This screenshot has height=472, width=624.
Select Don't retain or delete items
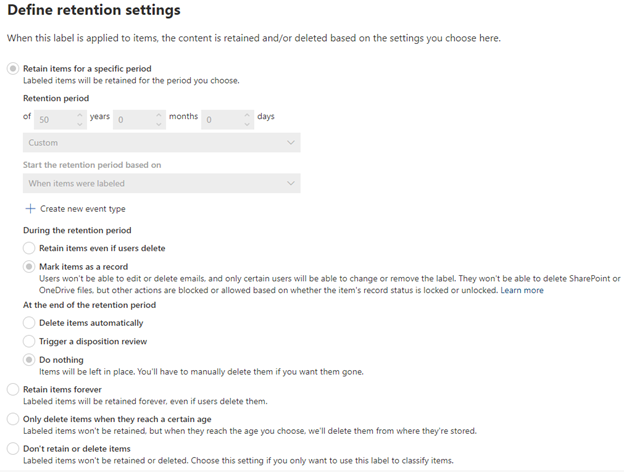click(x=13, y=449)
